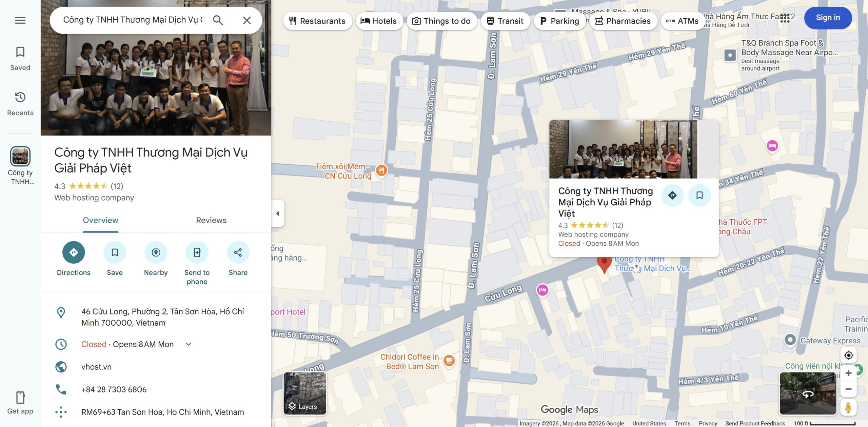Click the red location pin on the map
The width and height of the screenshot is (868, 427).
[604, 265]
